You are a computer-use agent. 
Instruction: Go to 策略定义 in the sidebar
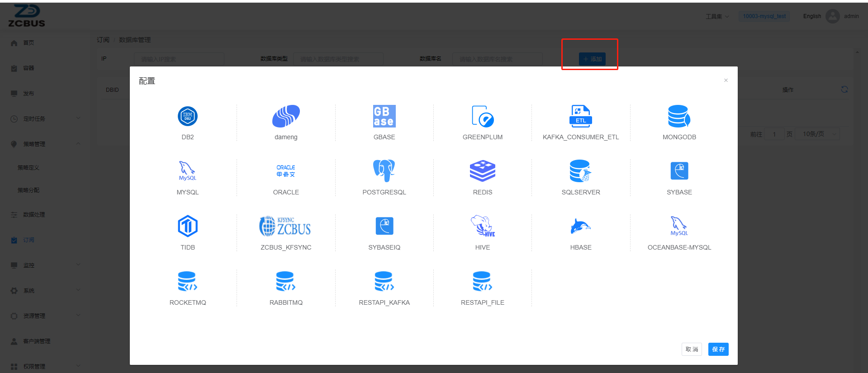point(28,168)
